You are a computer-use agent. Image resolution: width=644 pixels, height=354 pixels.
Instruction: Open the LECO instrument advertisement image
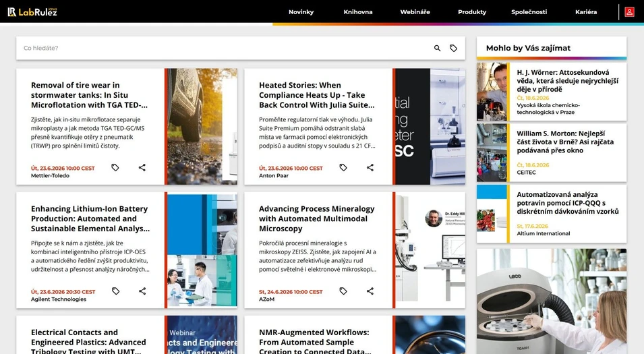click(552, 301)
